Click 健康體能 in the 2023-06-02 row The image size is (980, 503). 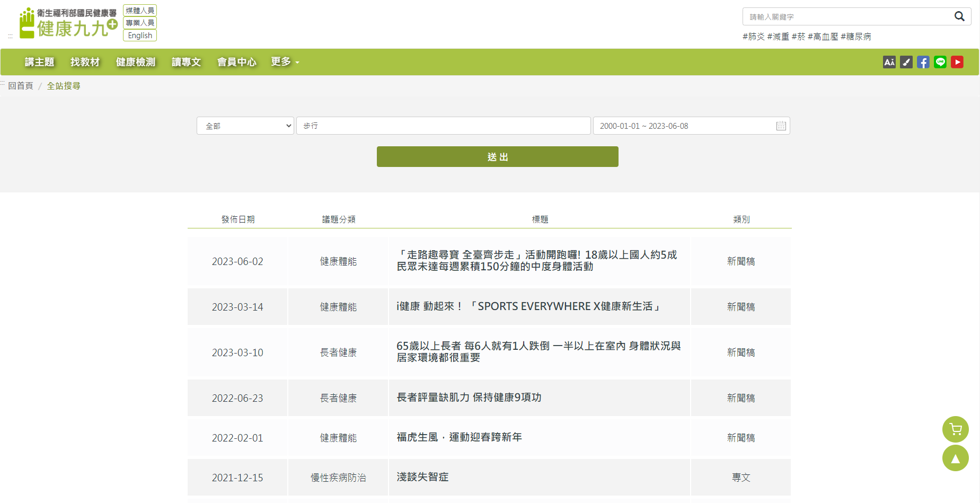(x=338, y=261)
